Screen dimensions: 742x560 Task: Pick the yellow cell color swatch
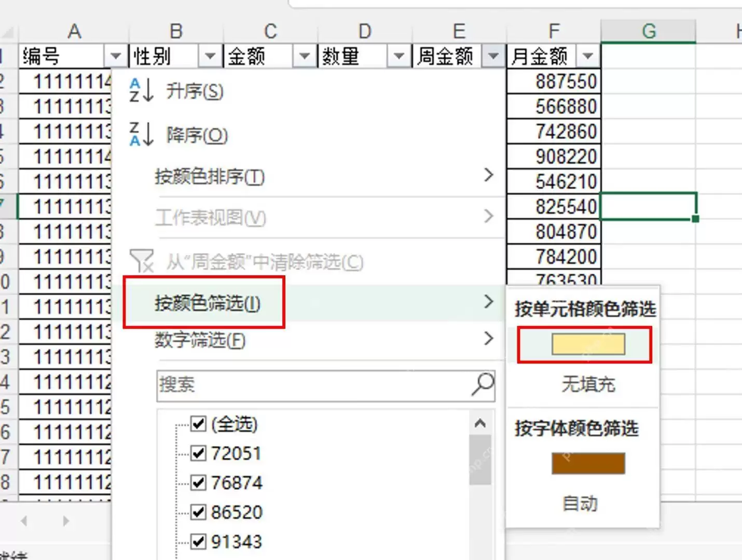588,344
